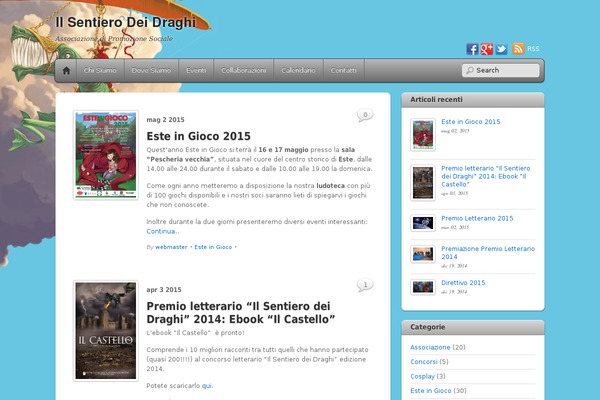Click the RSS text link
Viewport: 600px width, 400px height.
[533, 49]
